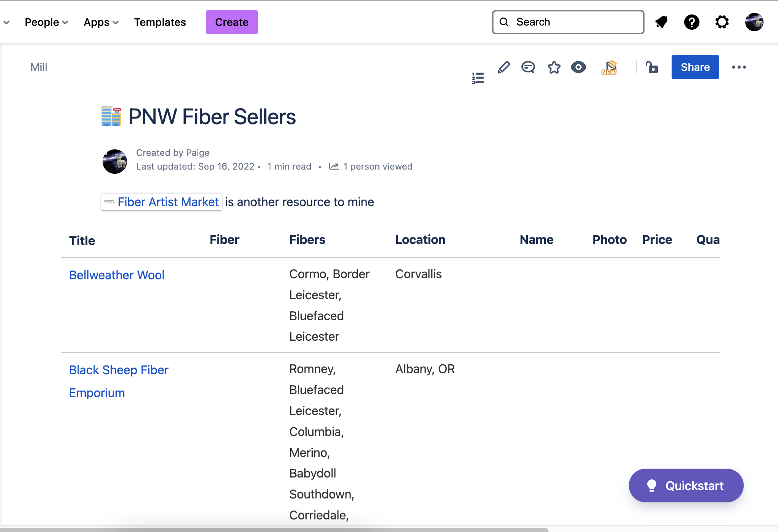778x532 pixels.
Task: Open the three-dot more actions menu
Action: pyautogui.click(x=739, y=67)
